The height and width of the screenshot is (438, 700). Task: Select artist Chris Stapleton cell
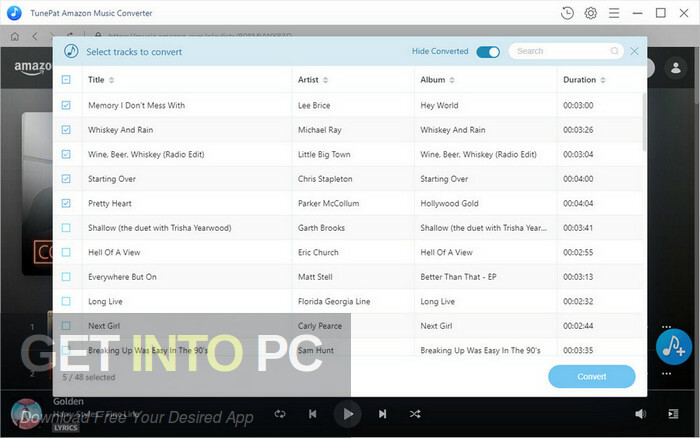click(x=325, y=179)
